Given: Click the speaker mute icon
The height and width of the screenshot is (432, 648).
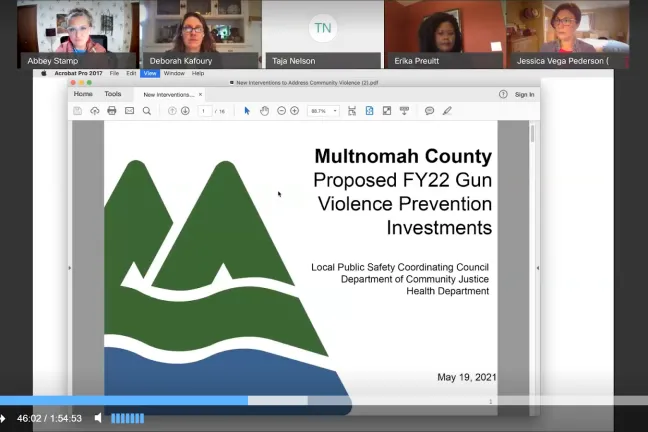Looking at the screenshot, I should 98,418.
